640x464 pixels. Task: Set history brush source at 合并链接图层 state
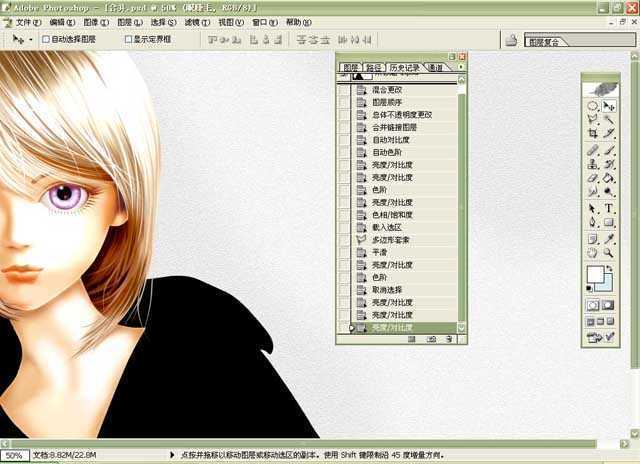pyautogui.click(x=344, y=127)
